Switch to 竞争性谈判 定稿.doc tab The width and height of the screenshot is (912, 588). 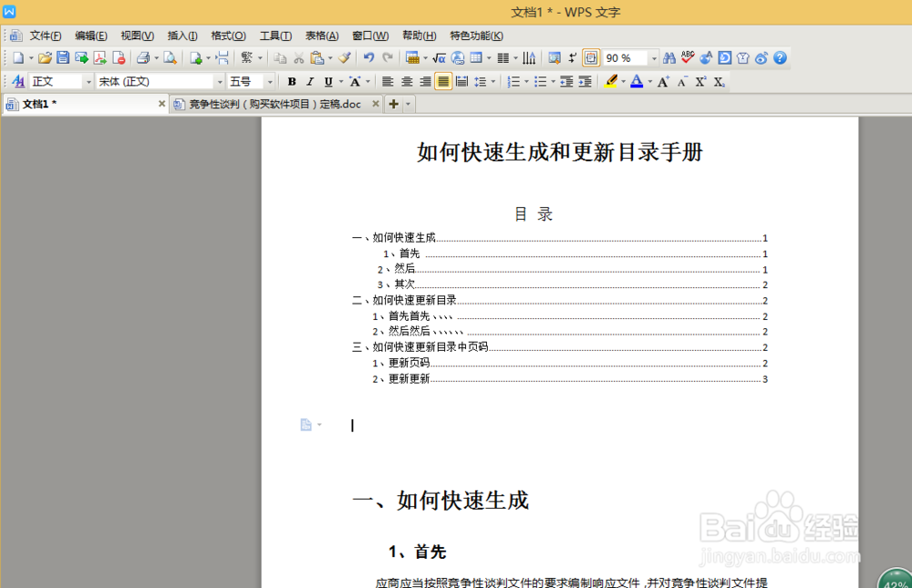[275, 104]
